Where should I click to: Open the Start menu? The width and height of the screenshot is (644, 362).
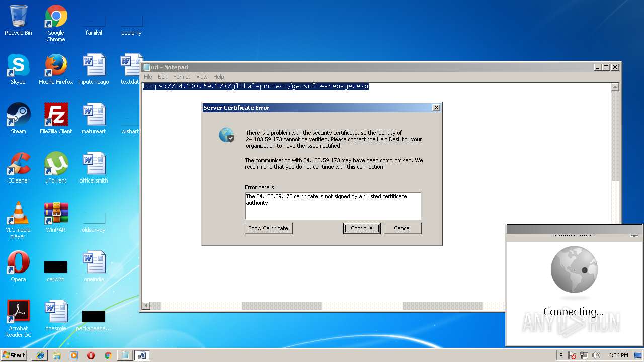click(14, 355)
